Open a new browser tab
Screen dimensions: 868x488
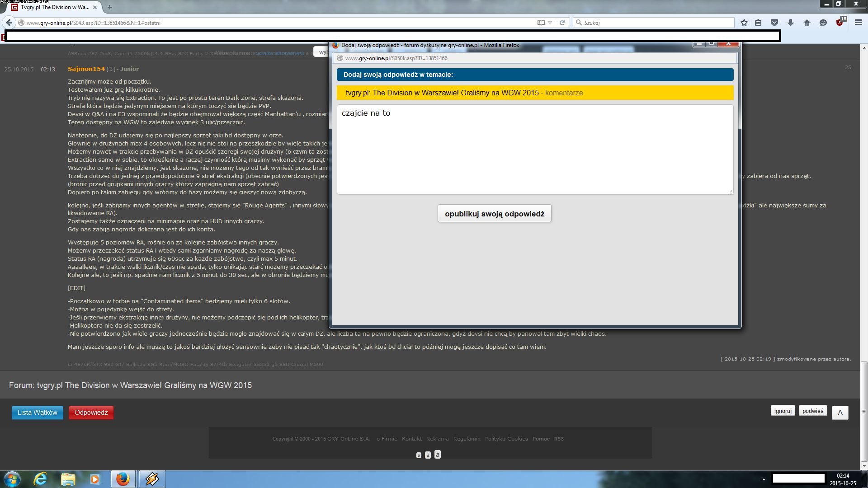point(110,7)
